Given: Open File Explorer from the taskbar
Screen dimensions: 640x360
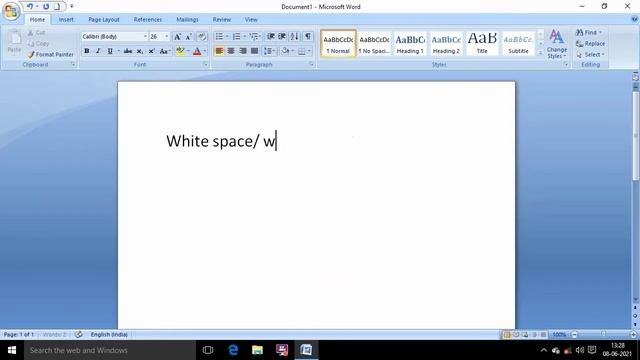Looking at the screenshot, I should point(257,350).
